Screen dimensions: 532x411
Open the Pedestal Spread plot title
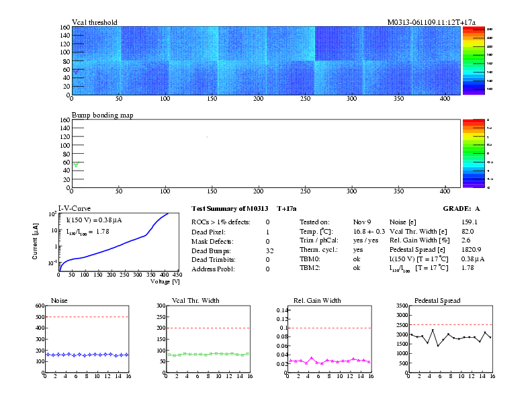click(437, 300)
